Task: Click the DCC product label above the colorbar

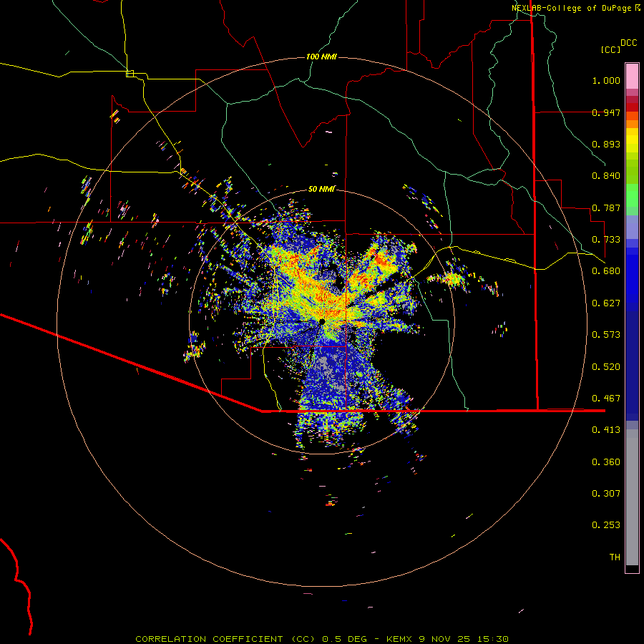Action: tap(628, 43)
